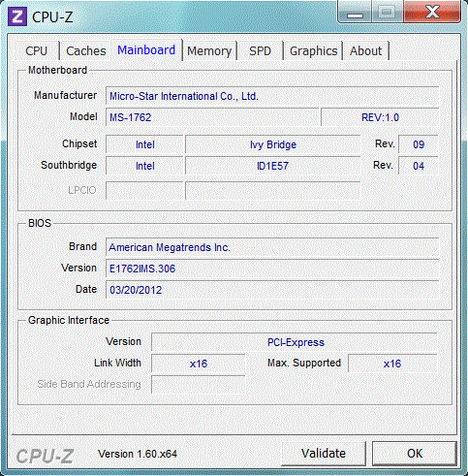
Task: Click the Validate button
Action: coord(324,454)
